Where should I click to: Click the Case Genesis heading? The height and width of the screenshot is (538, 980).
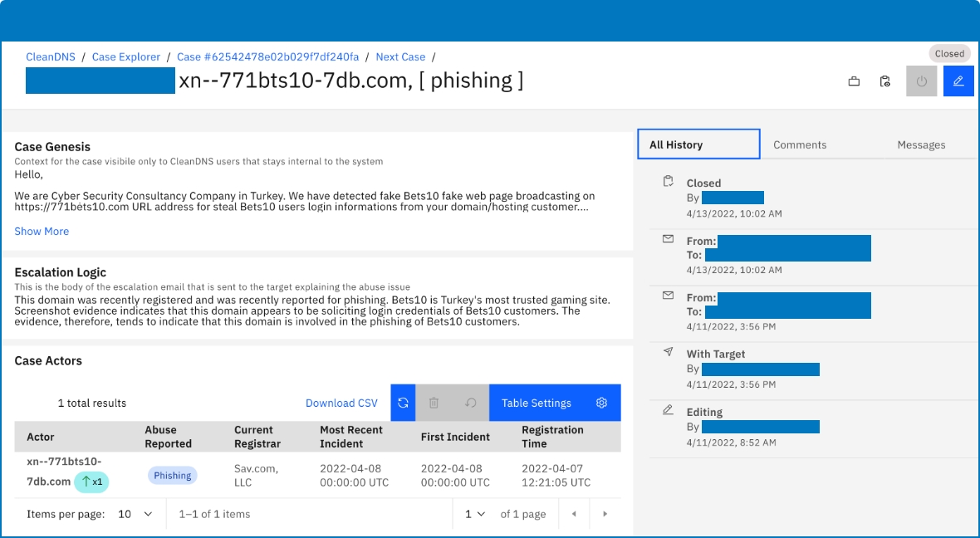52,147
